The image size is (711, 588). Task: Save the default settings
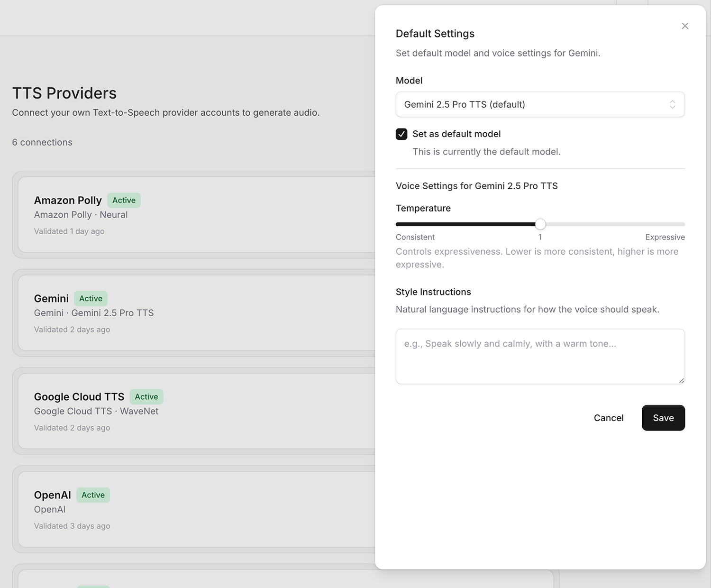pyautogui.click(x=663, y=418)
